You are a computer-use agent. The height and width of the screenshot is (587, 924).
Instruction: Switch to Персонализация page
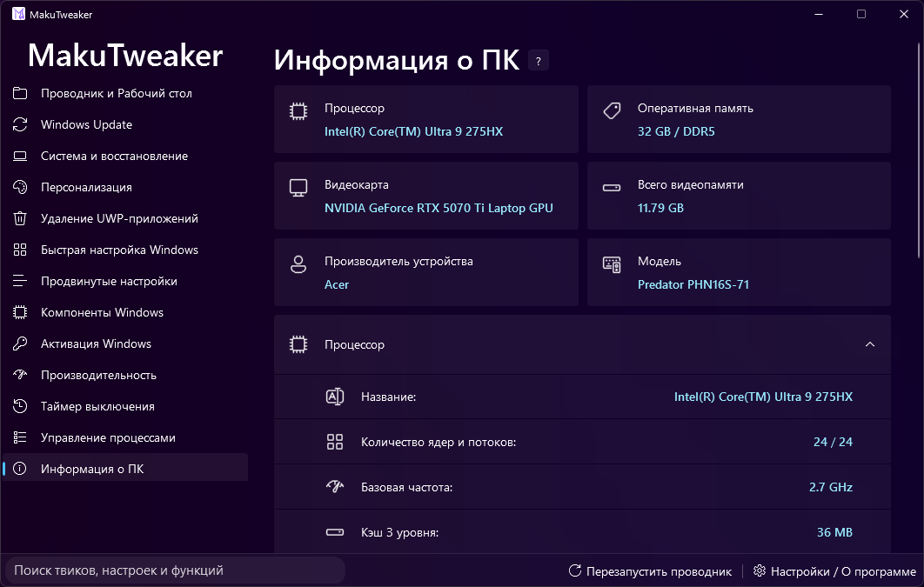click(x=125, y=187)
